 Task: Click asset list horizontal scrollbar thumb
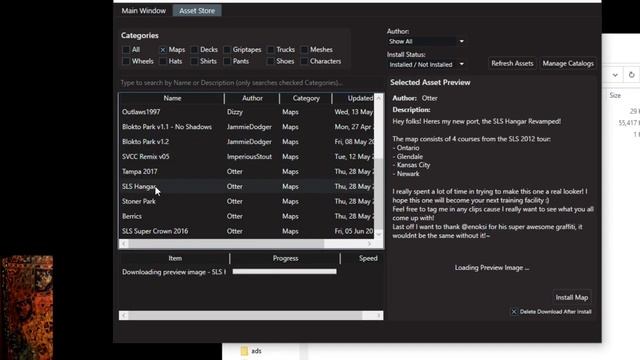(x=227, y=244)
